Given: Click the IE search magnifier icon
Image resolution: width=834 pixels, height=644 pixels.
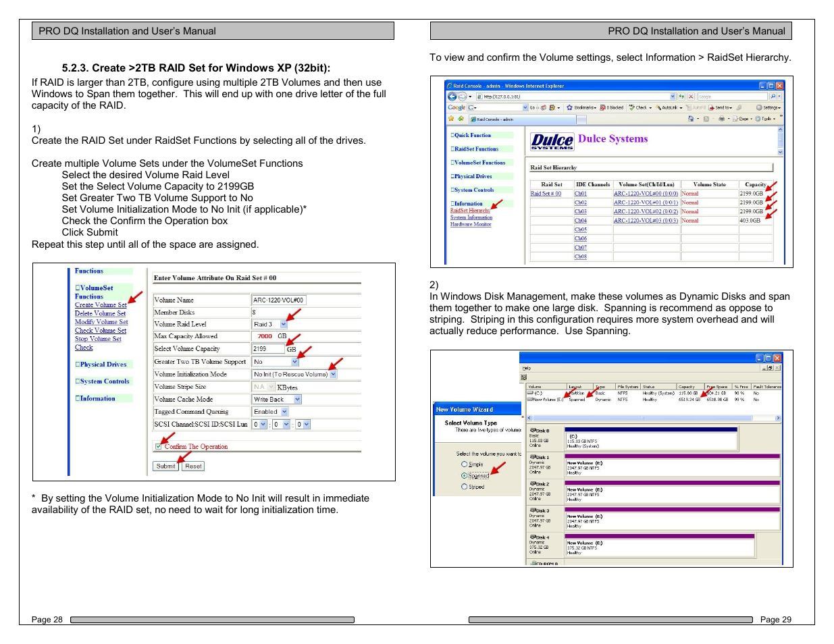Looking at the screenshot, I should (x=773, y=97).
